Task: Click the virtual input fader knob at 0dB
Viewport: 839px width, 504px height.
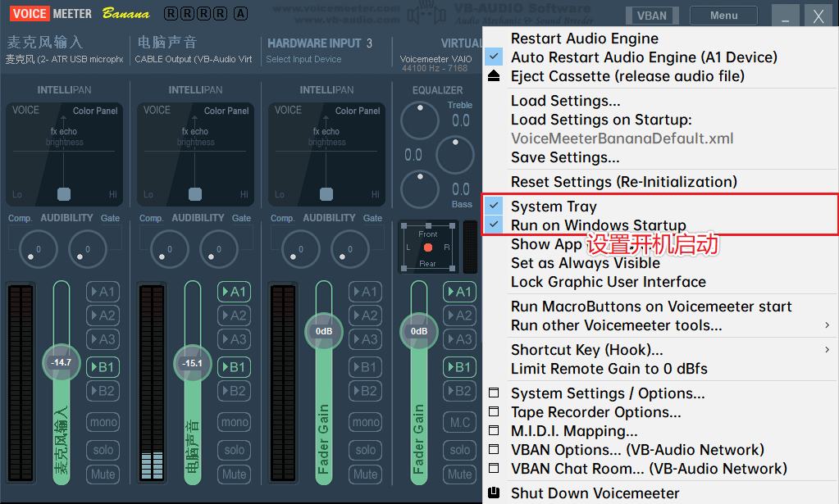Action: [x=419, y=331]
